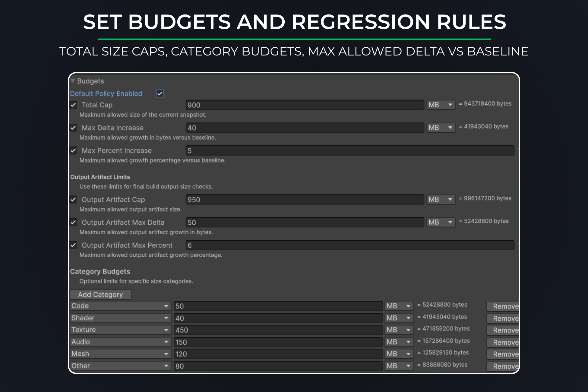Toggle the Max Percent Increase checkbox
Screen dimensions: 588x392
(x=73, y=150)
